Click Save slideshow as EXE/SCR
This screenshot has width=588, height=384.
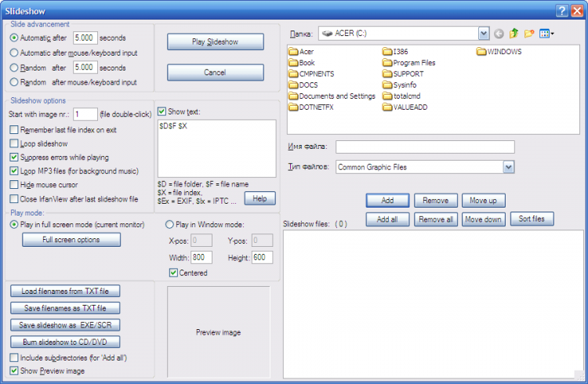(x=65, y=324)
